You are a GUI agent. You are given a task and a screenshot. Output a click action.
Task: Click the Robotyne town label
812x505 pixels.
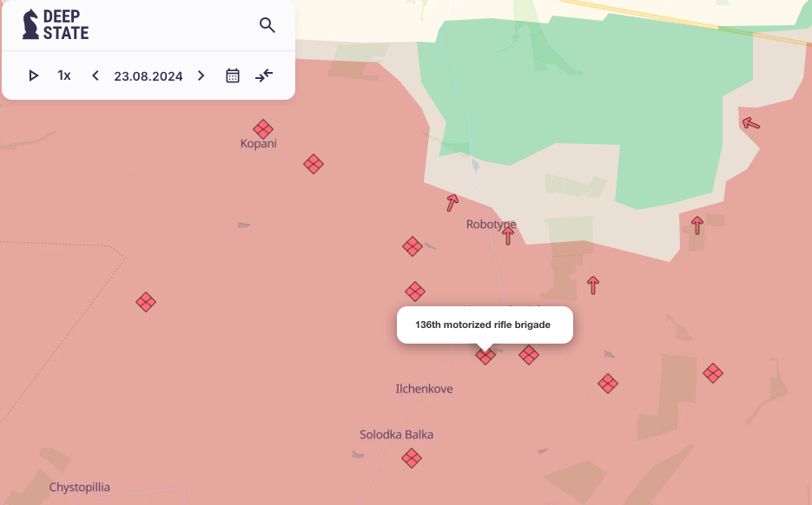pos(491,224)
